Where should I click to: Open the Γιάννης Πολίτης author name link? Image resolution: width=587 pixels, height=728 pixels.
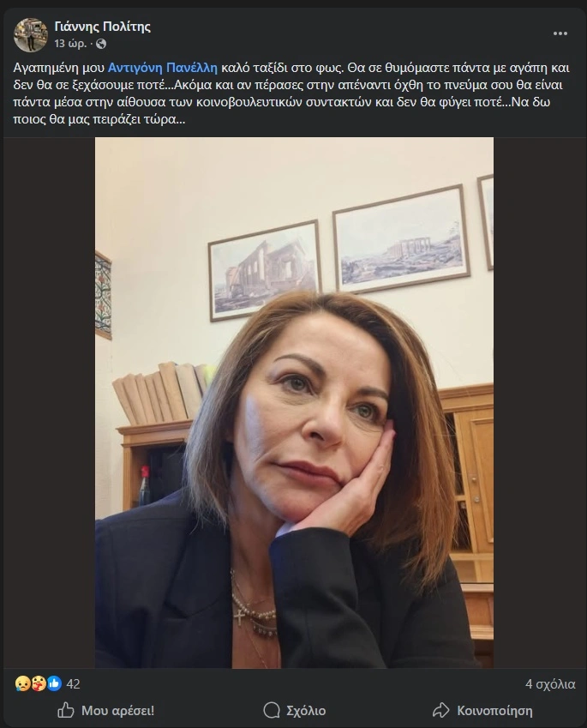click(103, 27)
